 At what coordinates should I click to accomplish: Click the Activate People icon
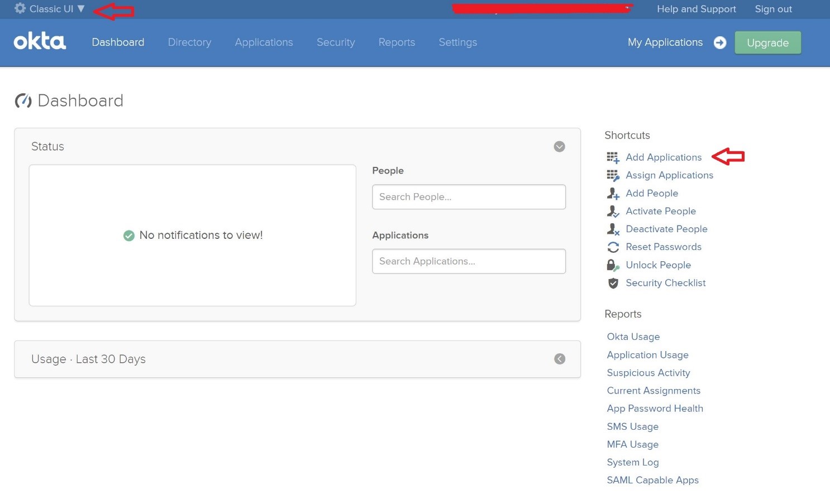[613, 211]
